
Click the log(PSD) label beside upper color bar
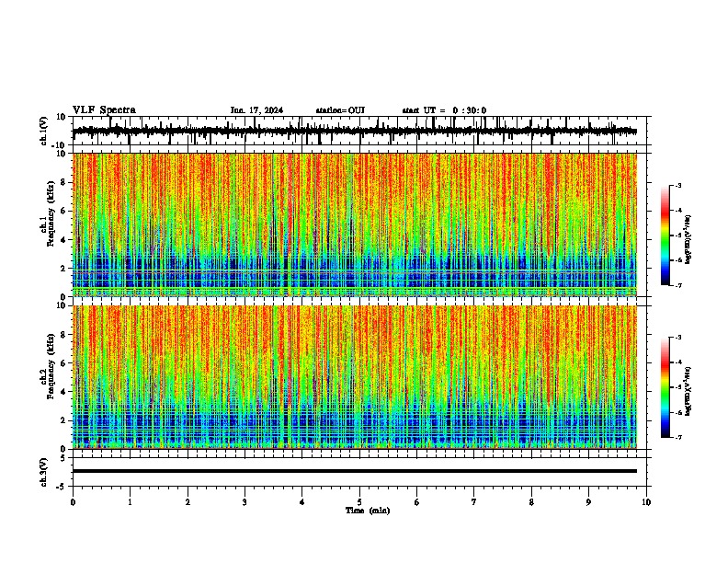coord(688,239)
